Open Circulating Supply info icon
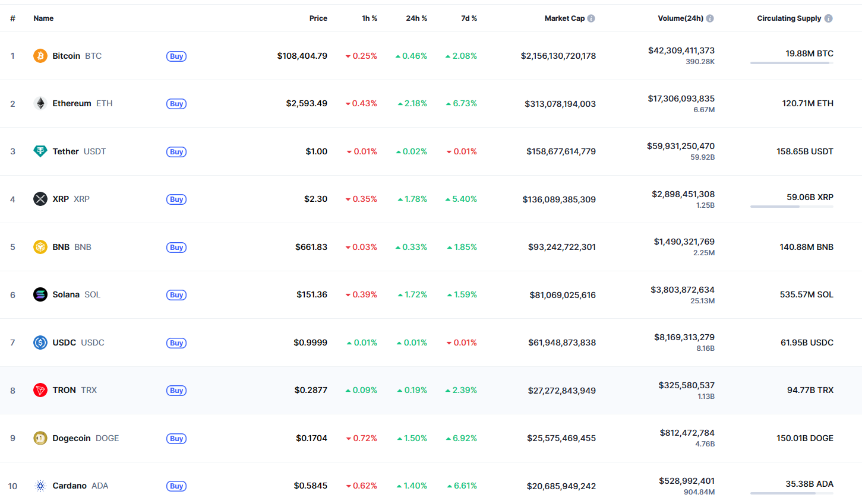 pos(829,18)
